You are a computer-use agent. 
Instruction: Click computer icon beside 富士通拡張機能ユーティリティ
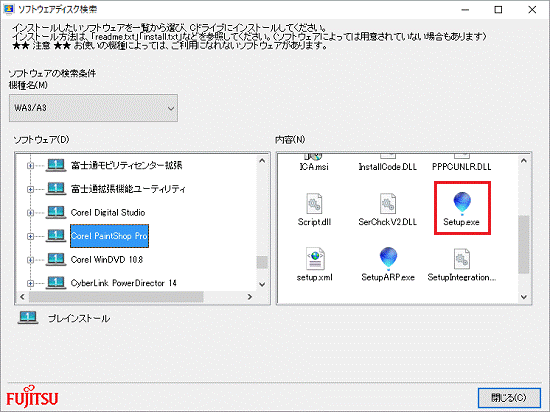tap(56, 189)
